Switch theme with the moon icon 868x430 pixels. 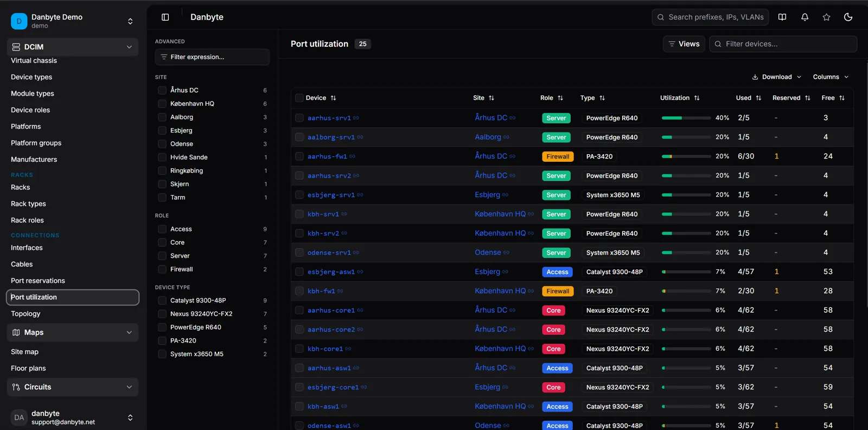(x=848, y=17)
